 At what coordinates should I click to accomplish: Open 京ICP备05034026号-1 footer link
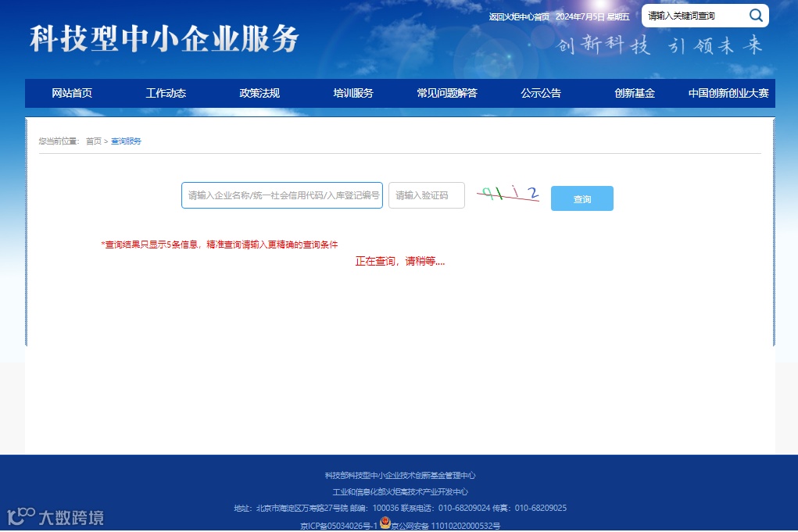(x=339, y=526)
